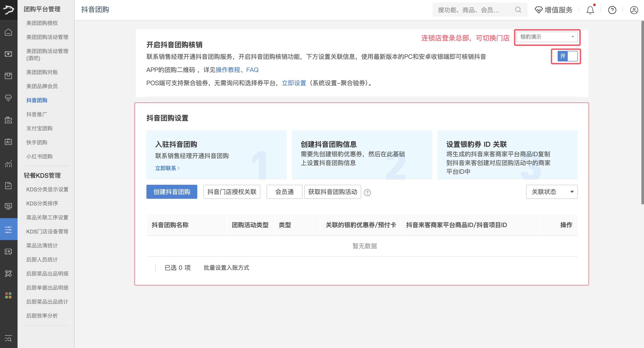Toggle the 抖音团购核销 switch to off
644x348 pixels.
coord(566,57)
